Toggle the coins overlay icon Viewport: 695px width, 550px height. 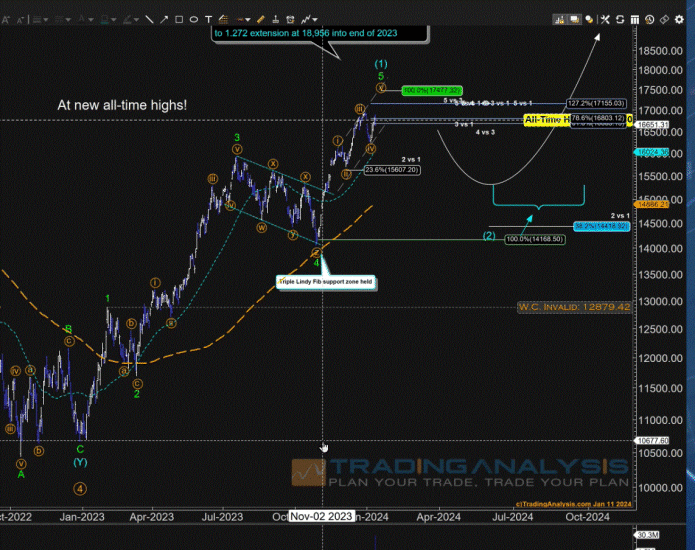[590, 19]
